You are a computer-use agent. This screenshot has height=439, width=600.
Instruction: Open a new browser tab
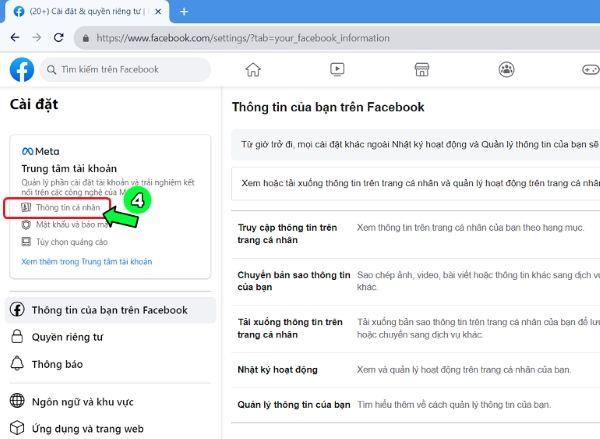[184, 11]
